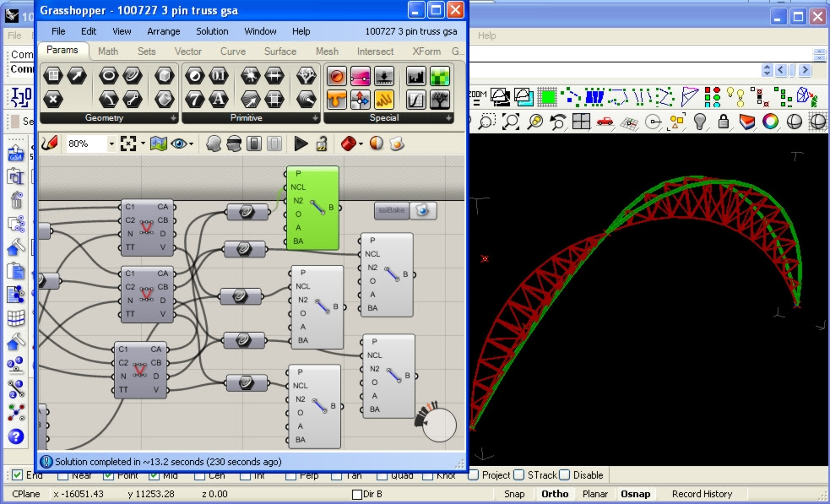Select the Text 'A' primitive parameter icon
Viewport: 830px width, 504px height.
click(219, 99)
